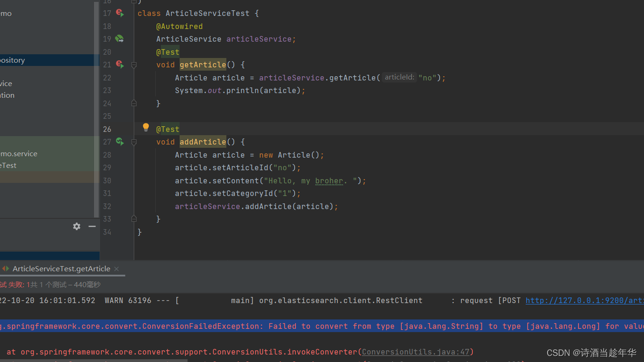Click the project tree vertical scrollbar
Screen dimensions: 644x362
[96, 109]
